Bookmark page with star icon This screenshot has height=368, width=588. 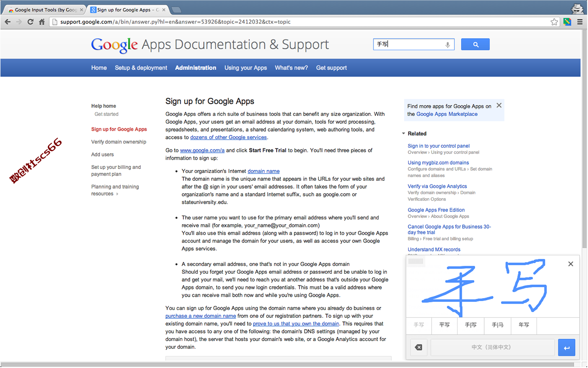coord(554,22)
